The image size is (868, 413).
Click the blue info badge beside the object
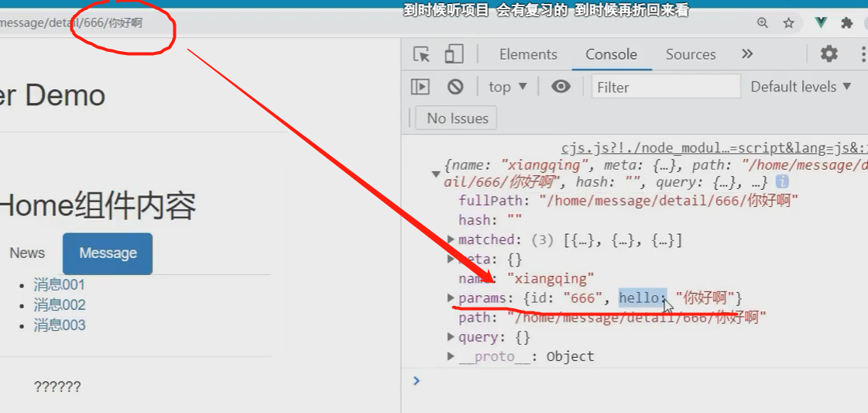(x=781, y=181)
